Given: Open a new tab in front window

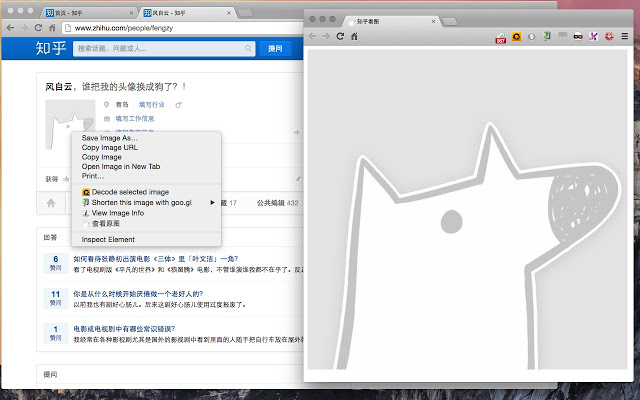Looking at the screenshot, I should [x=450, y=22].
